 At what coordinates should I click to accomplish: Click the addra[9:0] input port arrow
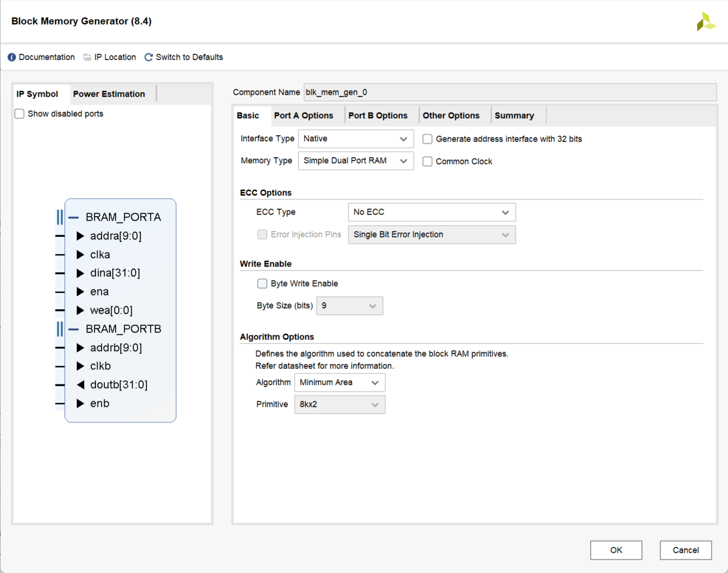pyautogui.click(x=80, y=236)
